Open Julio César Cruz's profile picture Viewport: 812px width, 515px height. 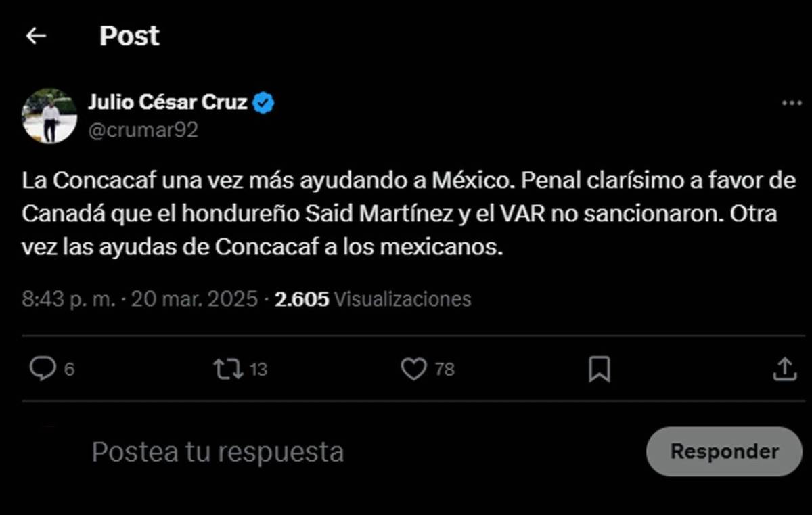[49, 115]
